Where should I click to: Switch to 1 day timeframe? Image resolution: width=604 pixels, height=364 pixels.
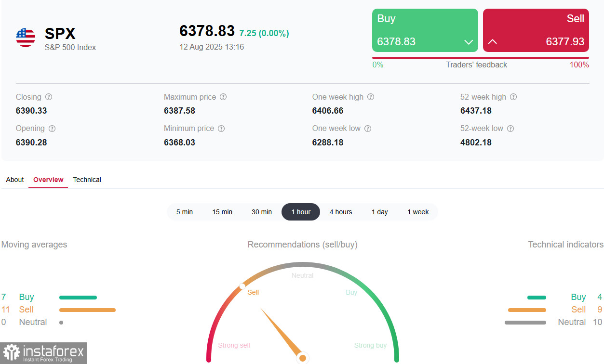pyautogui.click(x=380, y=212)
